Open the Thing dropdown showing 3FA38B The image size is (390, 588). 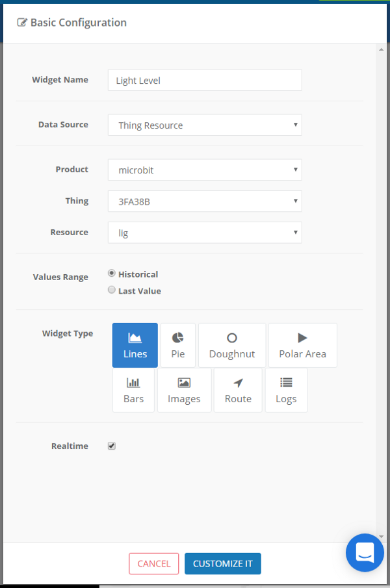(205, 201)
